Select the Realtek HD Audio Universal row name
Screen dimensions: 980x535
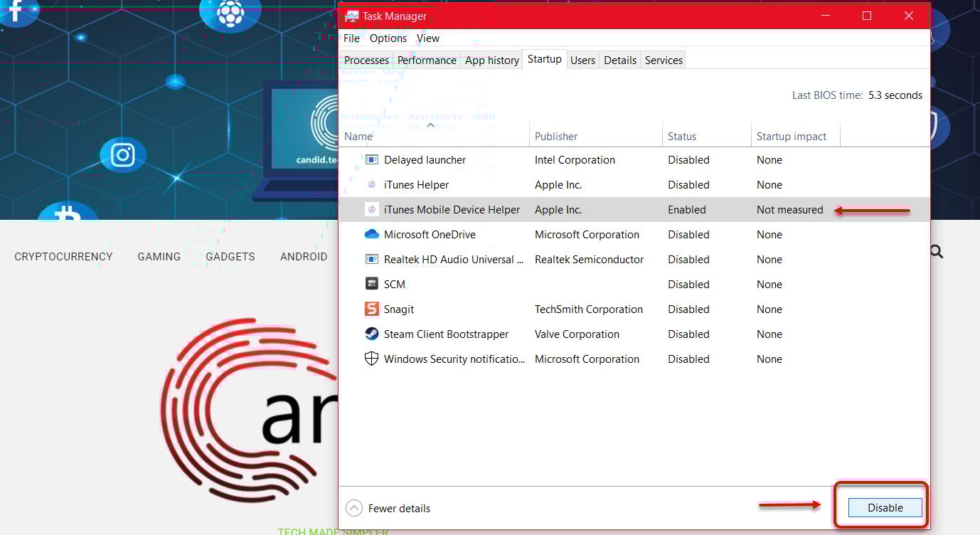click(454, 260)
